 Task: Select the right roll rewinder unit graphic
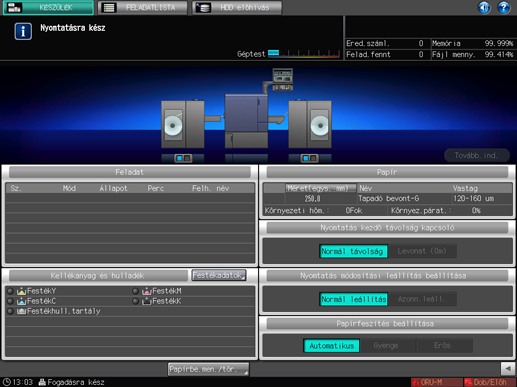coord(310,124)
